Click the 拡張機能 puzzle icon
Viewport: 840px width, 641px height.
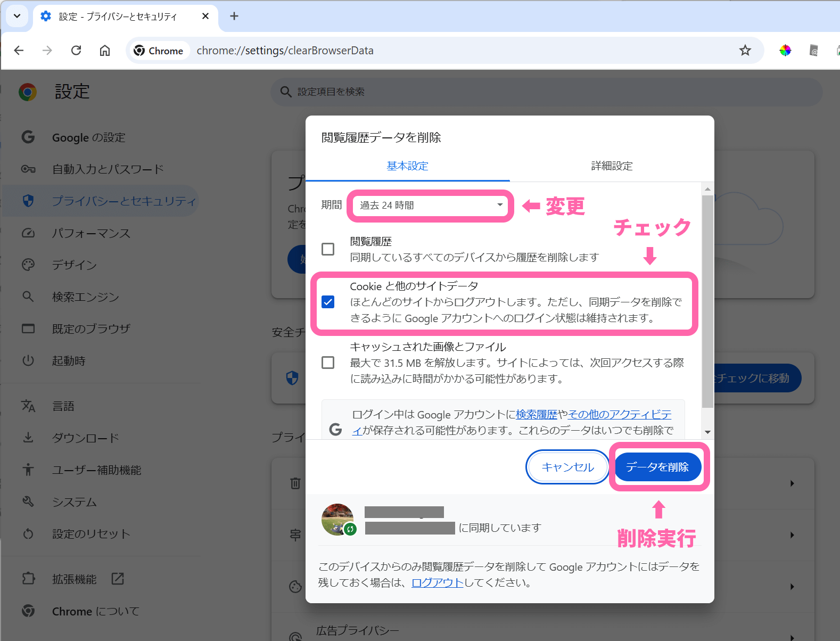coord(28,579)
